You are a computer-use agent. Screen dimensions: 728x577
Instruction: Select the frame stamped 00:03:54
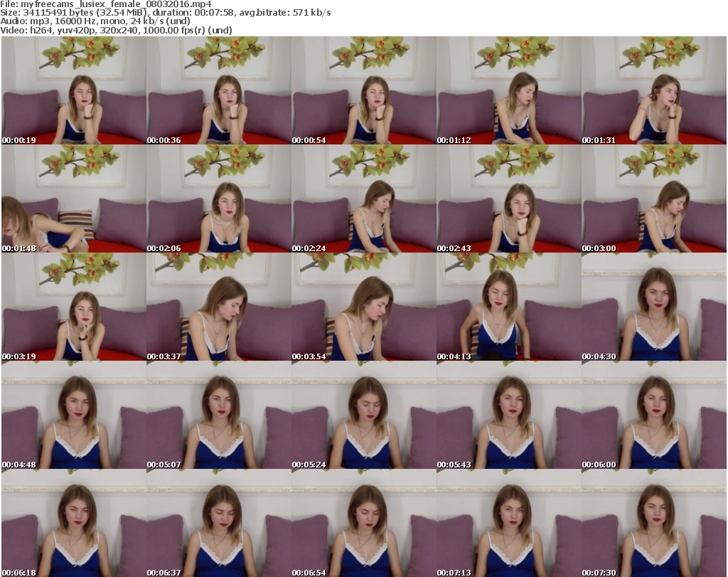[x=364, y=307]
